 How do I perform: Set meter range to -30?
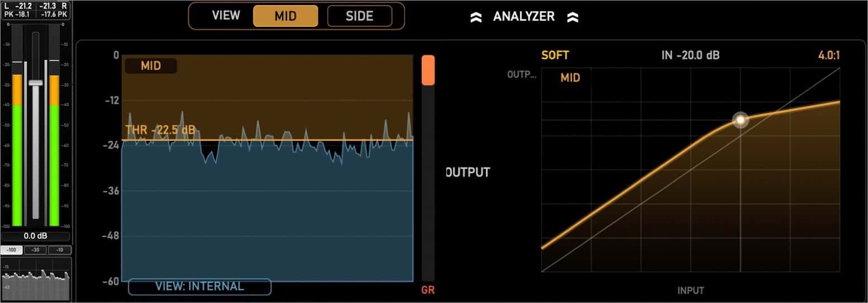(35, 250)
